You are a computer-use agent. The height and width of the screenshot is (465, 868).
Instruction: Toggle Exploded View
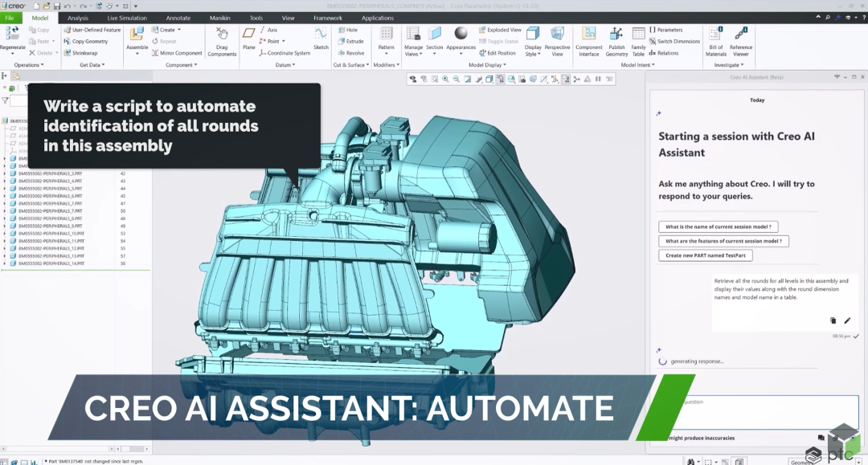click(499, 30)
